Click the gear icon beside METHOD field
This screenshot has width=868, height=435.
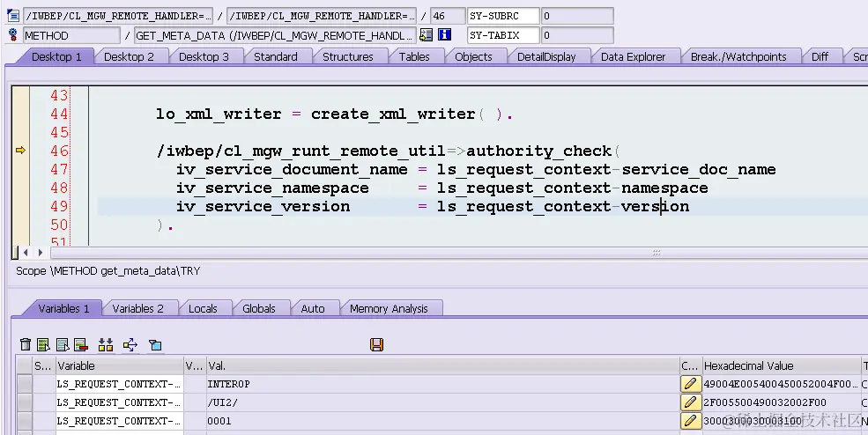pyautogui.click(x=12, y=35)
